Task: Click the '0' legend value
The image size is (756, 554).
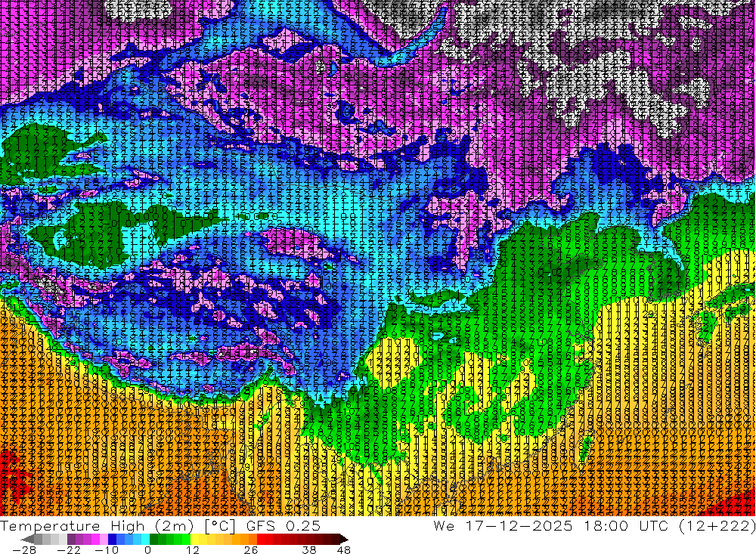Action: click(148, 549)
